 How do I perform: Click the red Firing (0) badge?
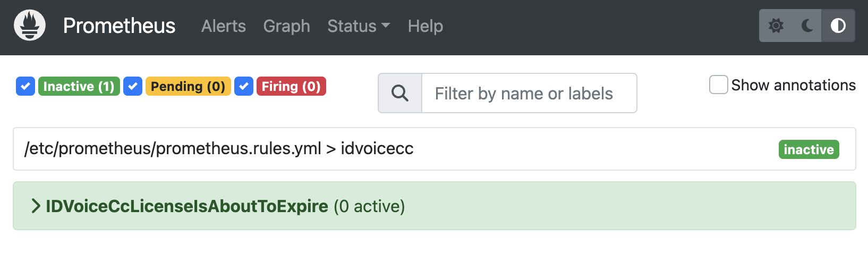291,86
